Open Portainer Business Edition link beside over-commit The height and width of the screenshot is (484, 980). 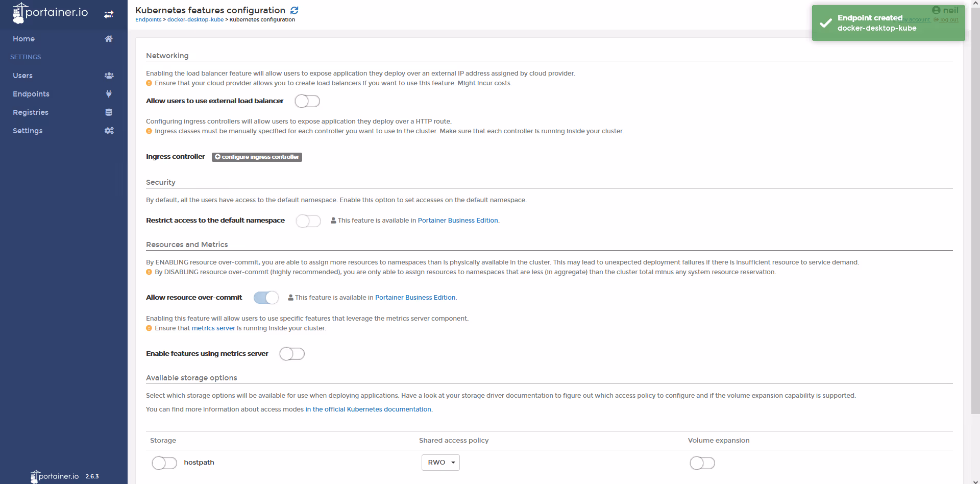pos(415,298)
